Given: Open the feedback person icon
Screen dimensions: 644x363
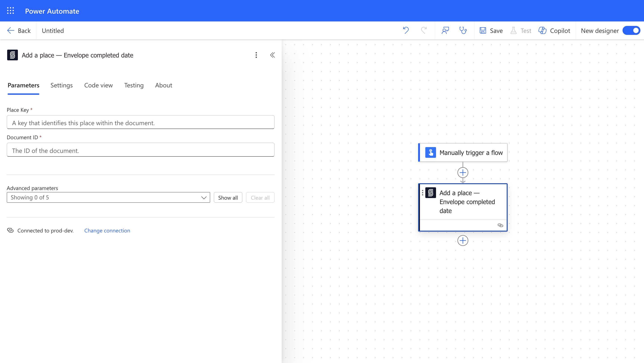Looking at the screenshot, I should point(445,30).
